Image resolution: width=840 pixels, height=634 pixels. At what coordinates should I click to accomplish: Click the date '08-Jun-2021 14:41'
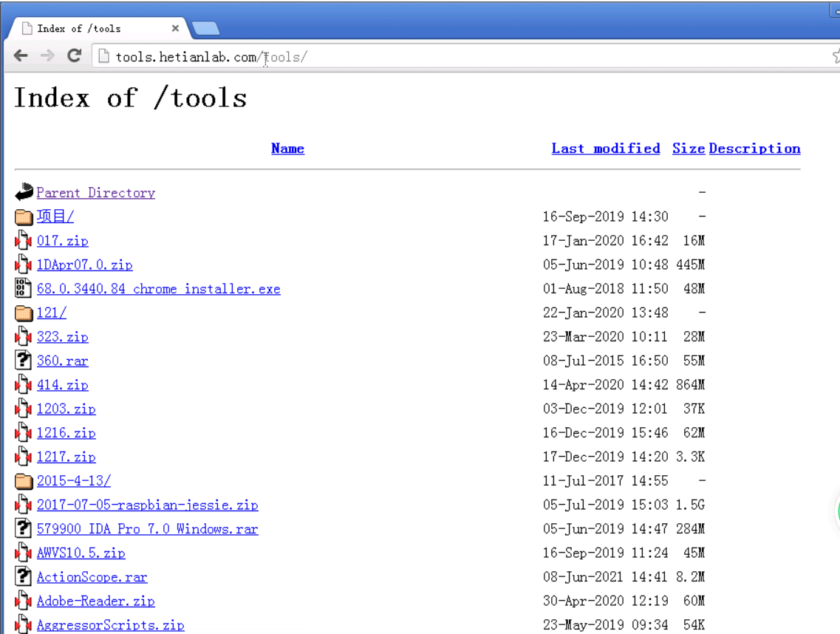pos(605,577)
